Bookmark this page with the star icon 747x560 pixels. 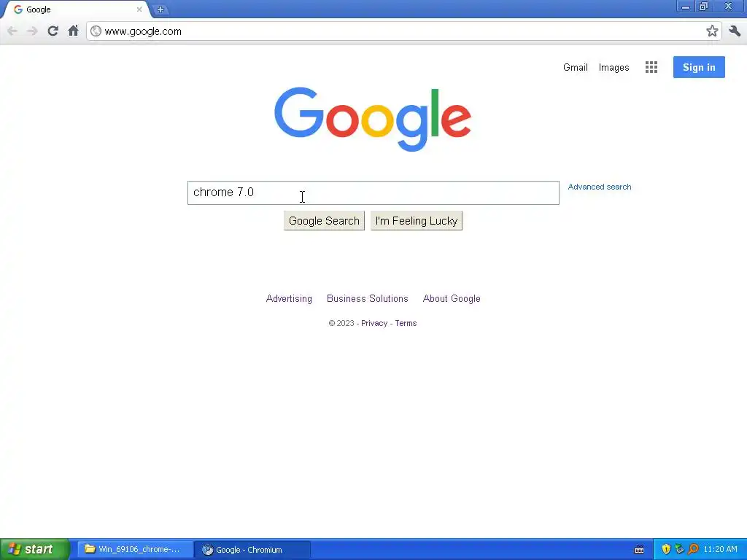click(712, 31)
